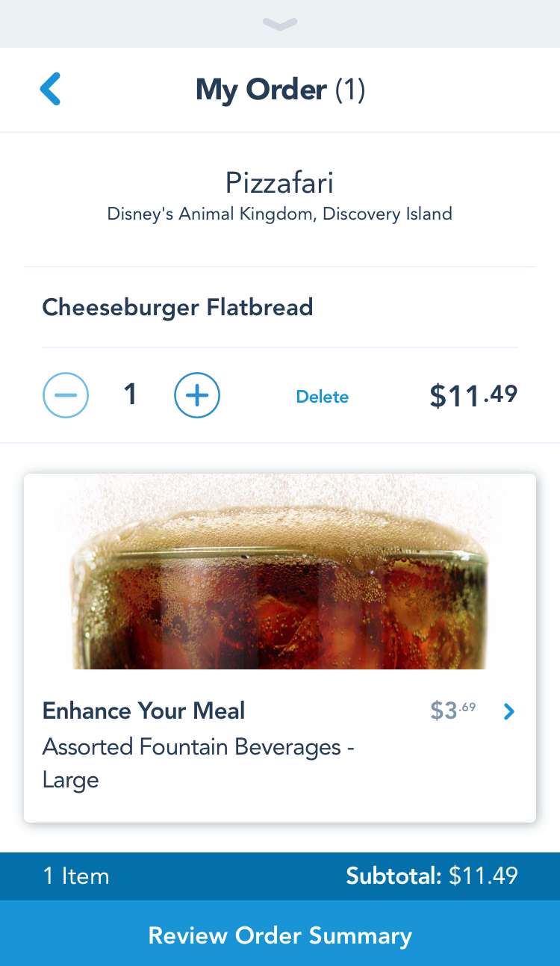Viewport: 560px width, 966px height.
Task: Decrease Cheeseburger Flatbread quantity with the minus icon
Action: (x=66, y=394)
